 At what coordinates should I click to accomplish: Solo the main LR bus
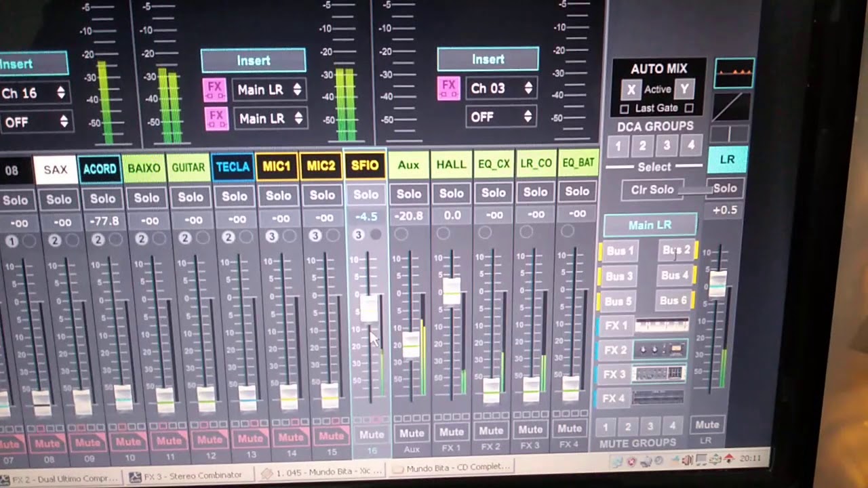pyautogui.click(x=724, y=188)
